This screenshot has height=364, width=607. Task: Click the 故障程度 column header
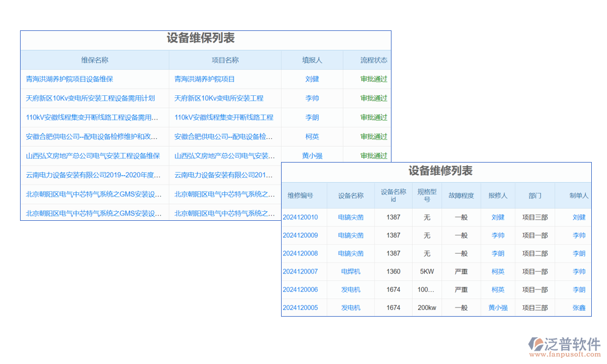tap(461, 195)
